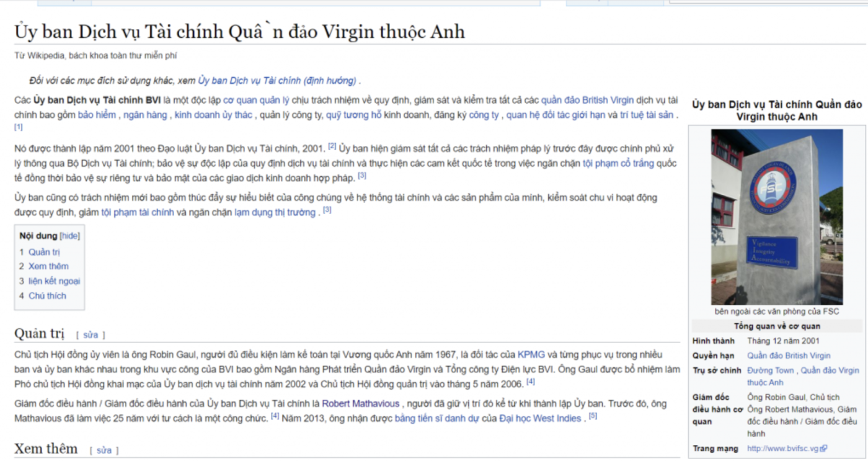The width and height of the screenshot is (868, 461).
Task: Go to the 'bảo hiểm' article
Action: tap(97, 115)
